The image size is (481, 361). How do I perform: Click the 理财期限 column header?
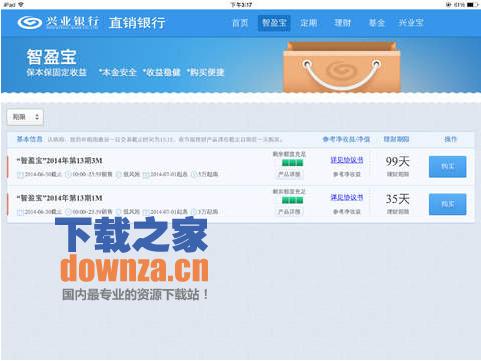[397, 139]
